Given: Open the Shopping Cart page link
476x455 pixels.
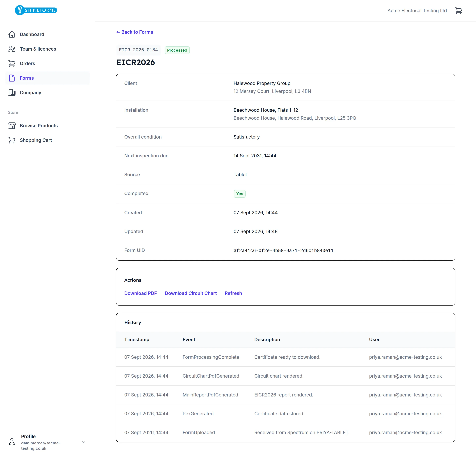Looking at the screenshot, I should (48, 140).
